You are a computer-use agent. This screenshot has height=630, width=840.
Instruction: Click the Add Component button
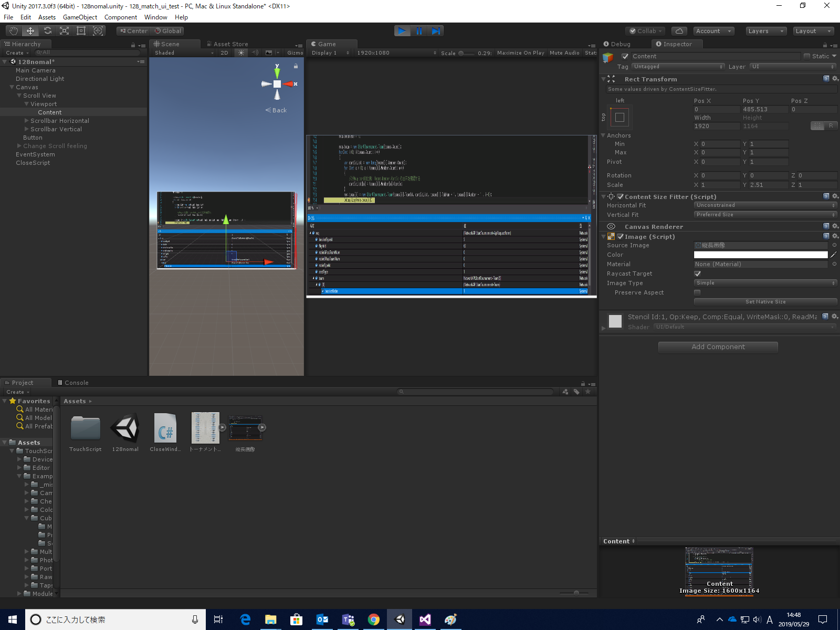[x=718, y=347]
